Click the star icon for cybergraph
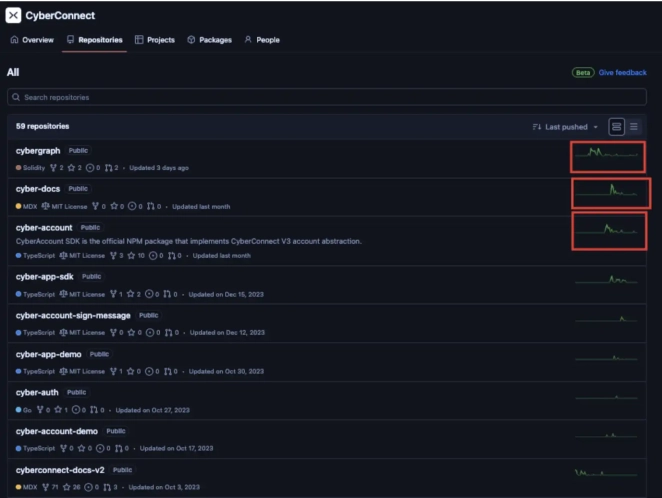 point(71,168)
